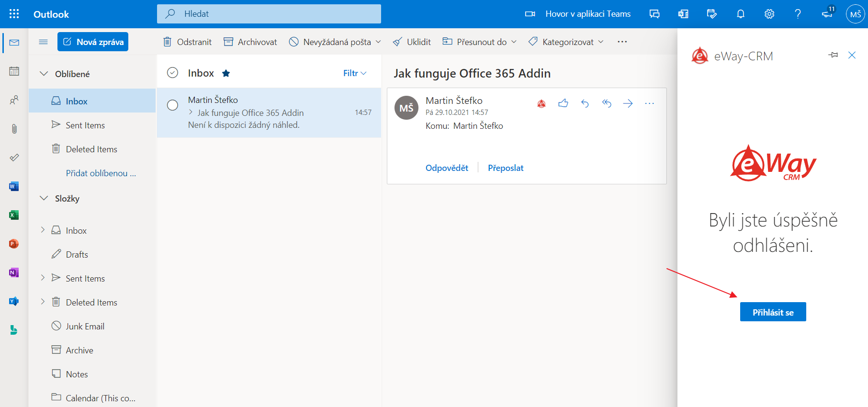The width and height of the screenshot is (868, 407).
Task: Click Odpovědět link
Action: tap(447, 168)
